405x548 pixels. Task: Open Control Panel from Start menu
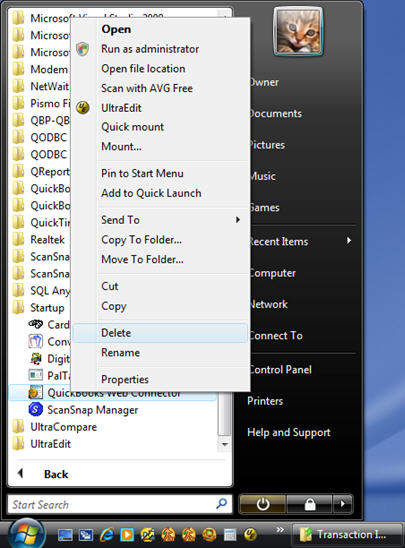coord(280,369)
